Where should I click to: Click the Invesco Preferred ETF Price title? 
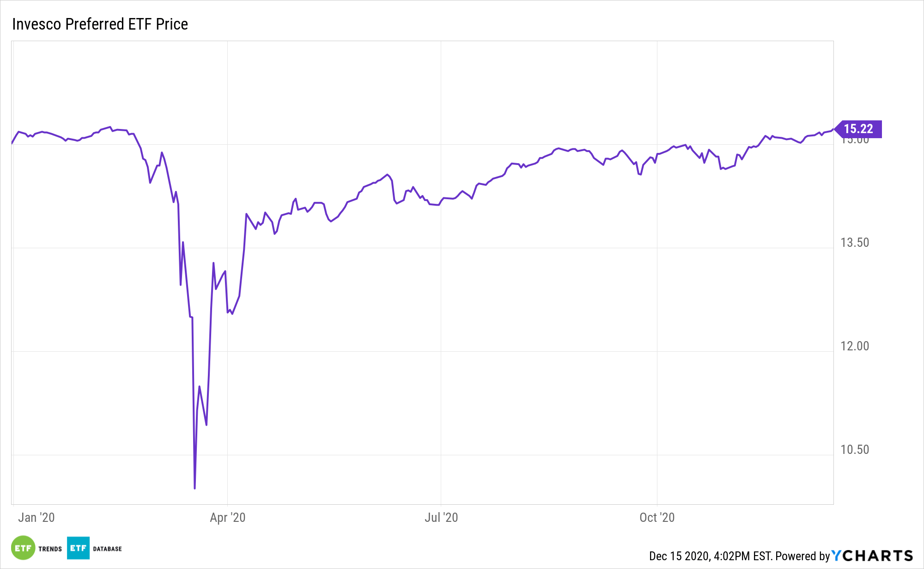pyautogui.click(x=100, y=24)
